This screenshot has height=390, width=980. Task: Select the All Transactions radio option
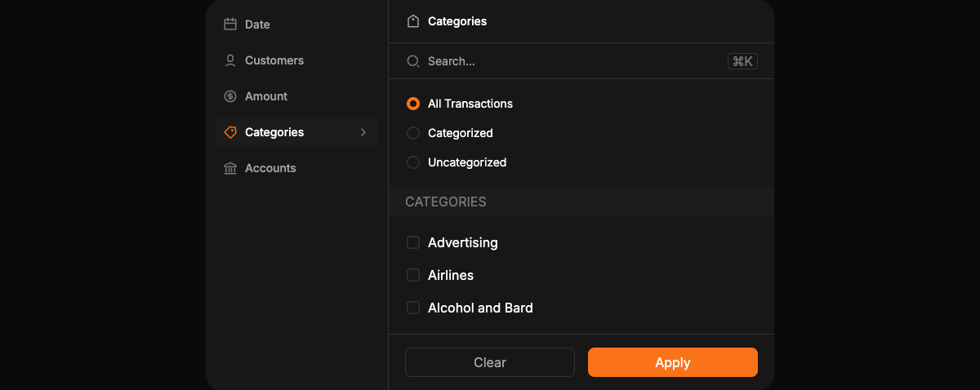[413, 104]
